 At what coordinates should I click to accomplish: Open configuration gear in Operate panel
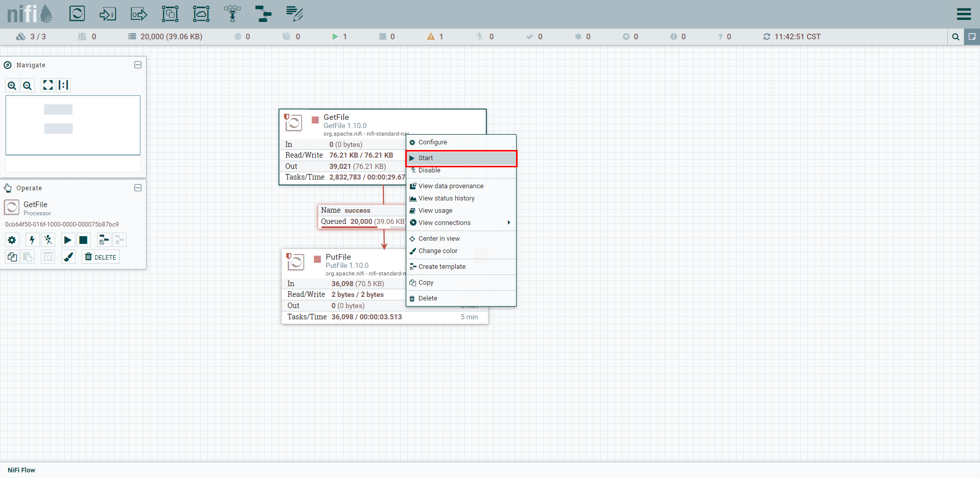point(12,240)
